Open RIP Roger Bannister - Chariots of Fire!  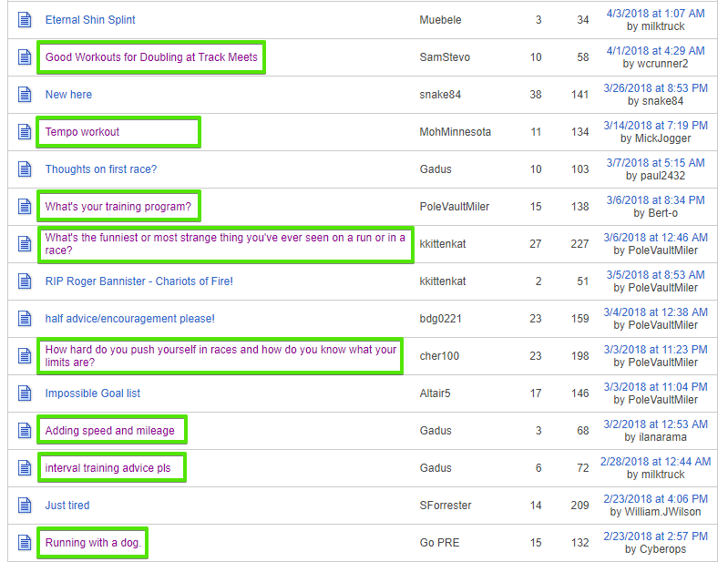point(138,281)
